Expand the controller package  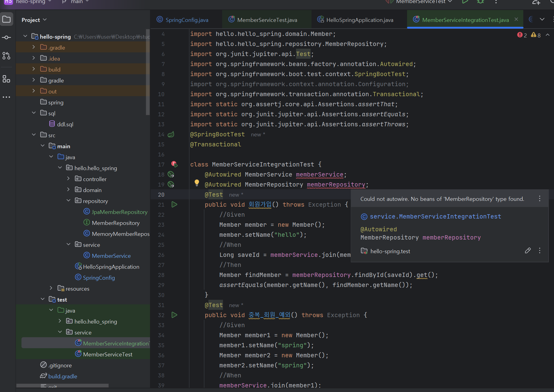68,179
